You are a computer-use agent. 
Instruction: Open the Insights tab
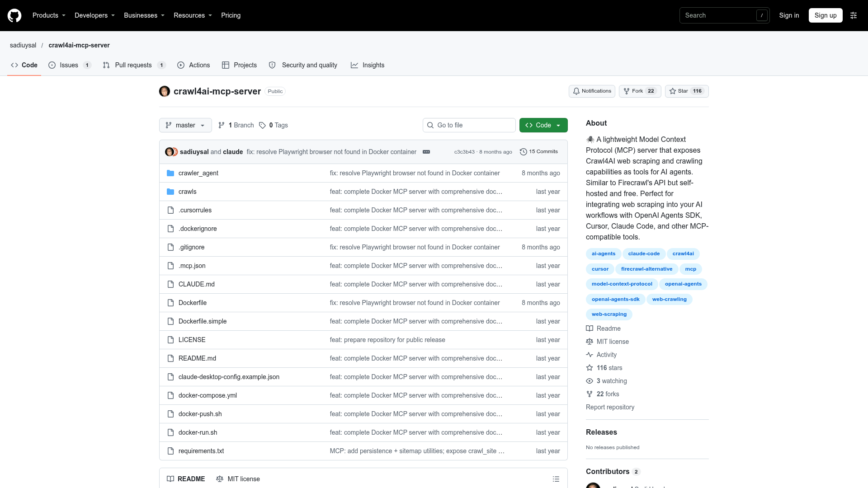coord(368,65)
